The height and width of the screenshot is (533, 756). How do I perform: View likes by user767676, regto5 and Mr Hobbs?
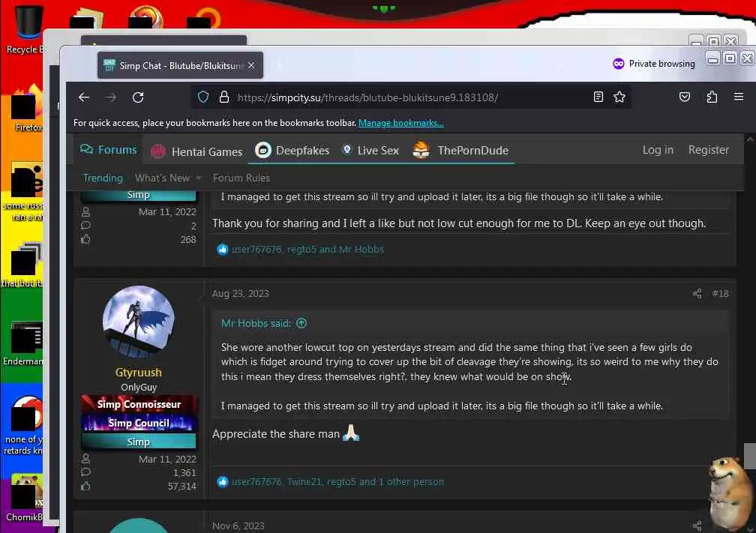click(307, 249)
